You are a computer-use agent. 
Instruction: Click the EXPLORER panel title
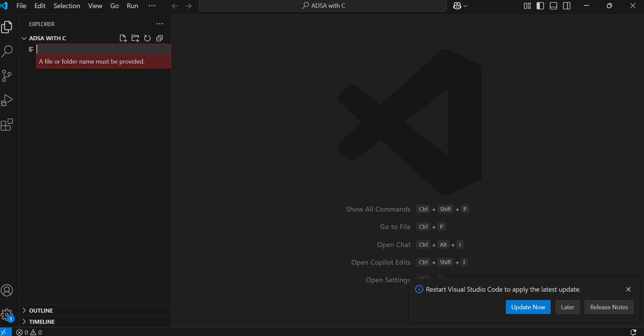pyautogui.click(x=42, y=24)
